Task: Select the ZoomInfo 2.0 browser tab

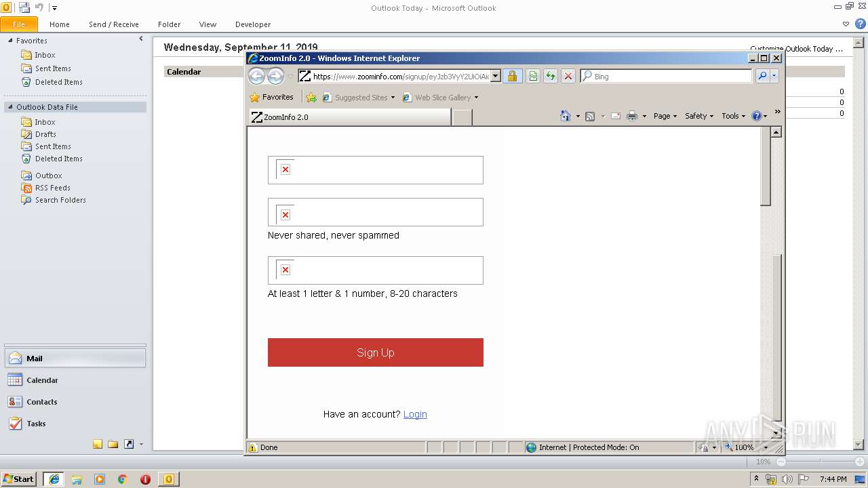Action: (349, 117)
